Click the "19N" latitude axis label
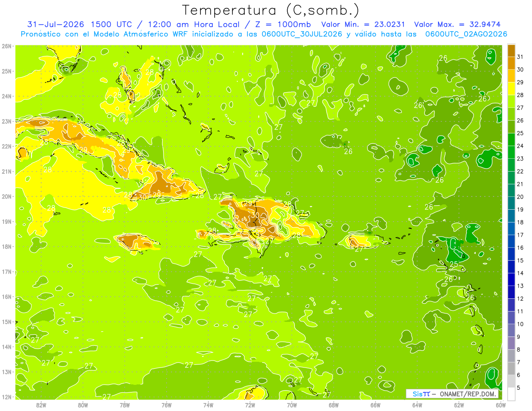This screenshot has width=532, height=411. point(7,221)
